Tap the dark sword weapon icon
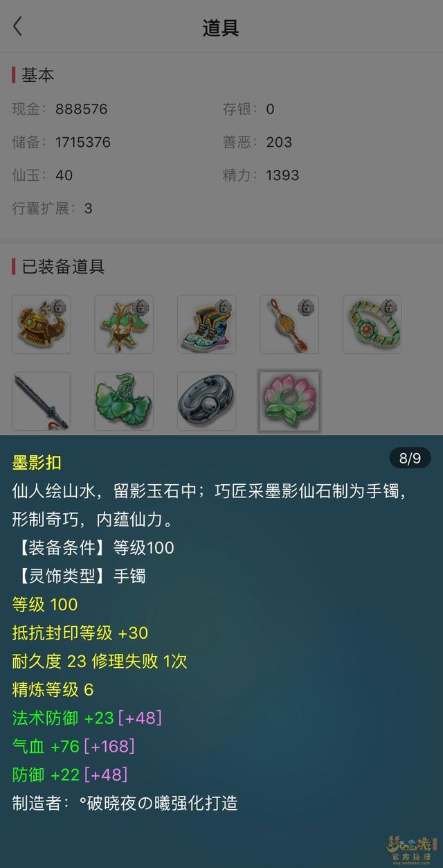This screenshot has height=868, width=443. 41,401
